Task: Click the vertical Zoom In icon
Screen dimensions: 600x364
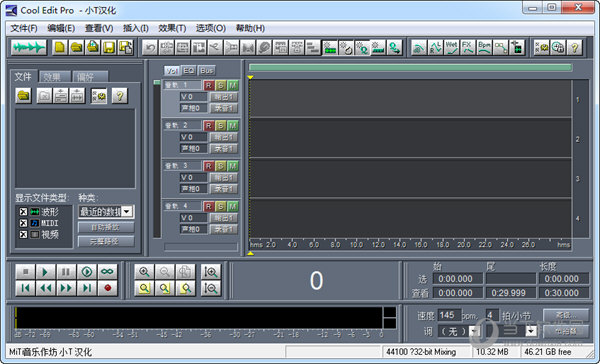Action: 211,272
